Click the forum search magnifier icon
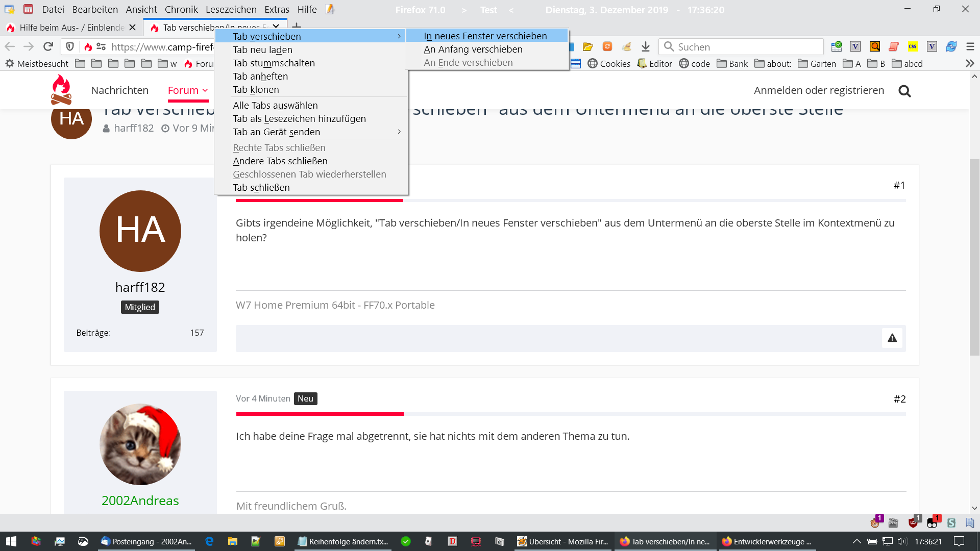 pyautogui.click(x=904, y=91)
